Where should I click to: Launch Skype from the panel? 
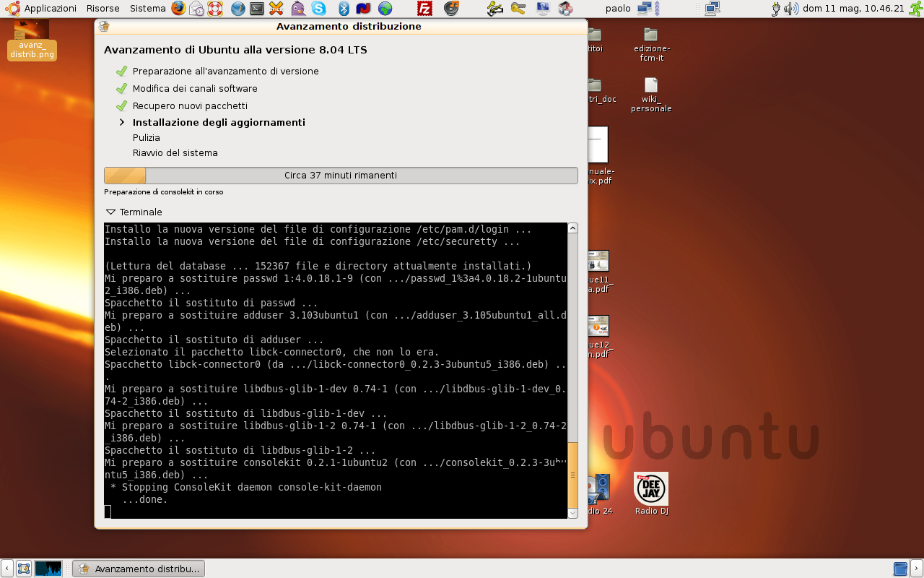[x=318, y=9]
